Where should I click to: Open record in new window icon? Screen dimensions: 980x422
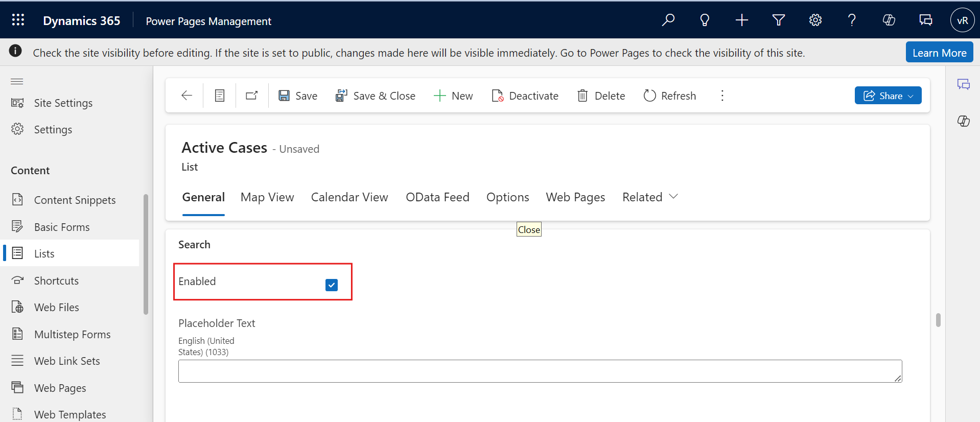coord(252,96)
